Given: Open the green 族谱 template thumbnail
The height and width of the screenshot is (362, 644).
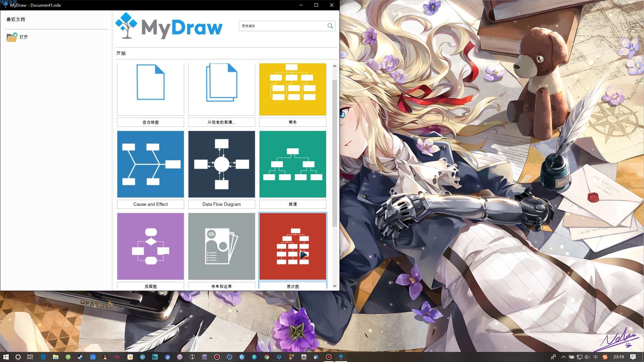Looking at the screenshot, I should 293,164.
